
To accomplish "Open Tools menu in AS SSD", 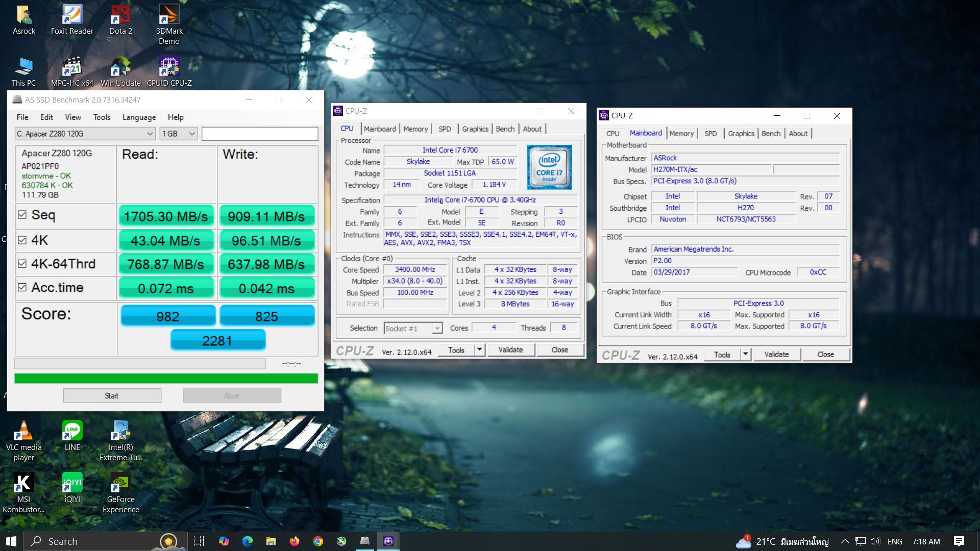I will pos(102,117).
